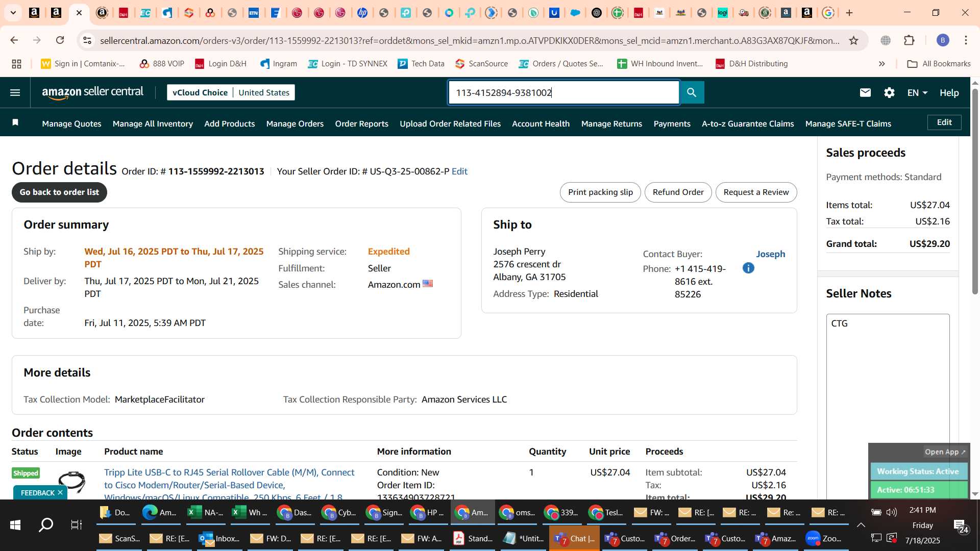Click the Refund Order button
The width and height of the screenshot is (980, 551).
[x=678, y=192]
